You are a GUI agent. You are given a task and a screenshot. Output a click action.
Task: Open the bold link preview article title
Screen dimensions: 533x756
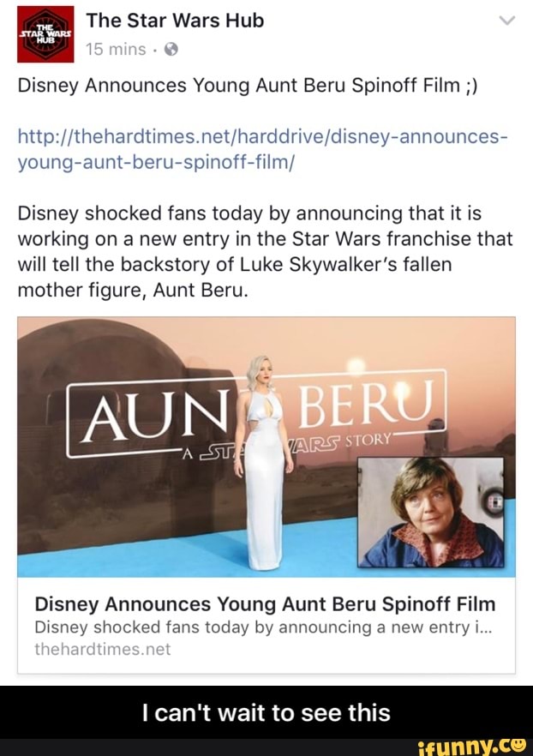265,603
